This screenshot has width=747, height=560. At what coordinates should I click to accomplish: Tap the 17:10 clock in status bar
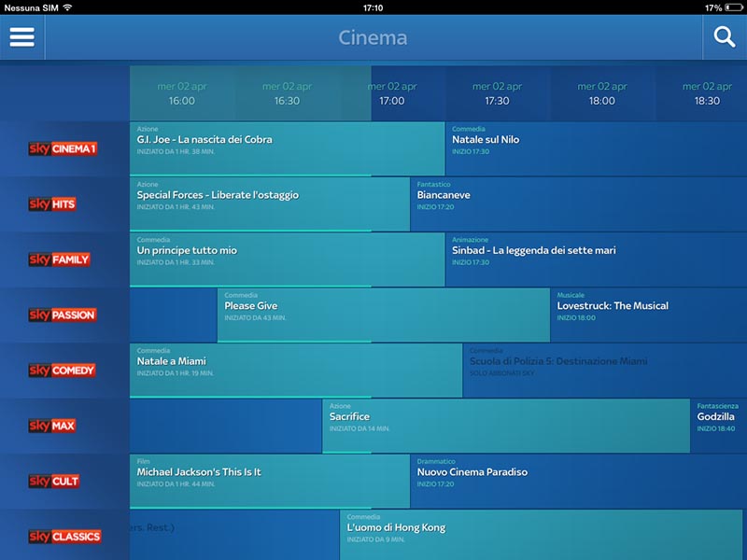[373, 7]
